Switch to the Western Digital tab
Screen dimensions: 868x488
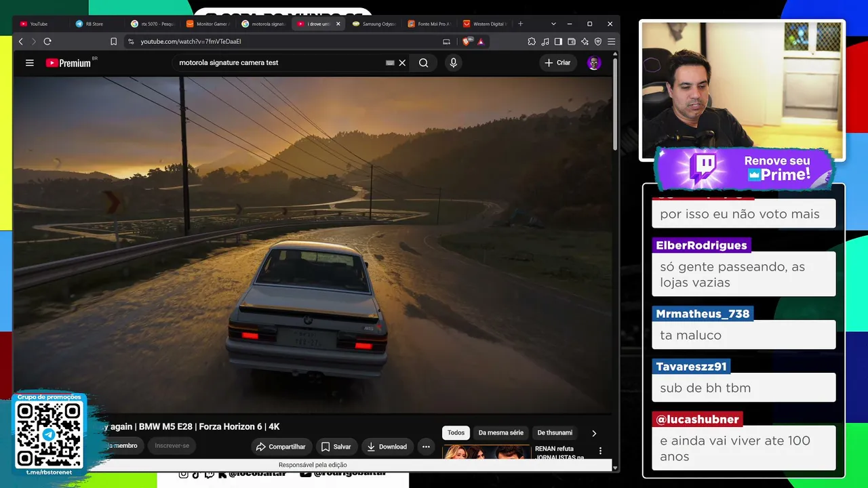click(486, 24)
